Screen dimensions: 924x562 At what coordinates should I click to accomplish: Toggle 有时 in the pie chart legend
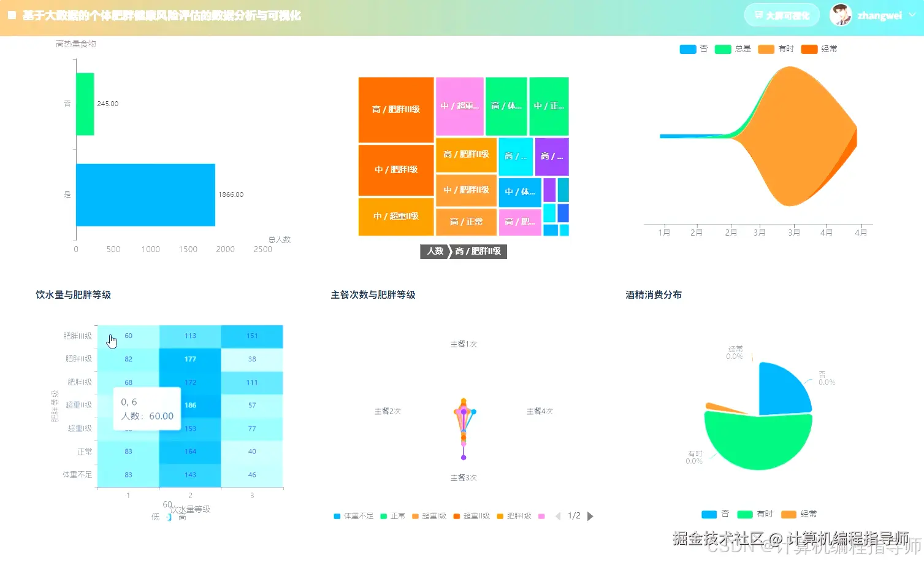tap(755, 514)
